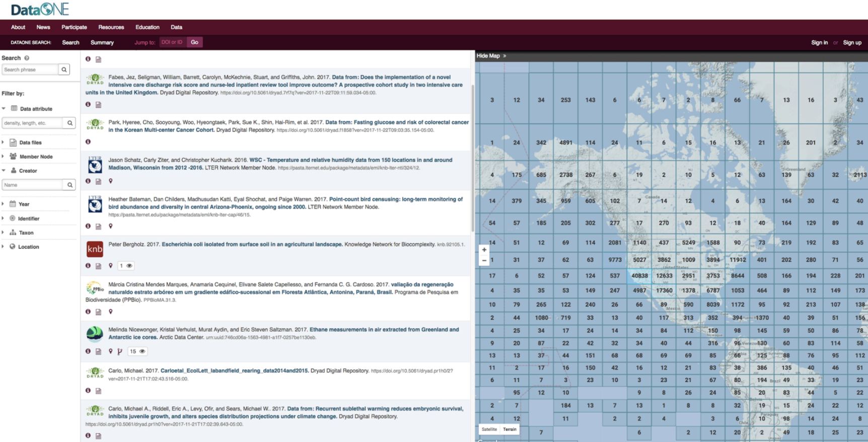Screen dimensions: 868x442
Task: Click info icon for Recurrent sublethal warming record
Action: point(88,435)
